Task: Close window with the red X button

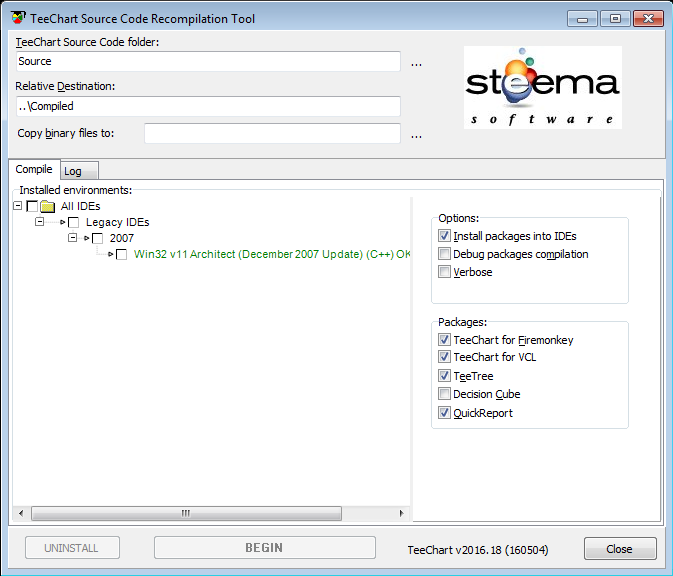Action: click(x=648, y=19)
